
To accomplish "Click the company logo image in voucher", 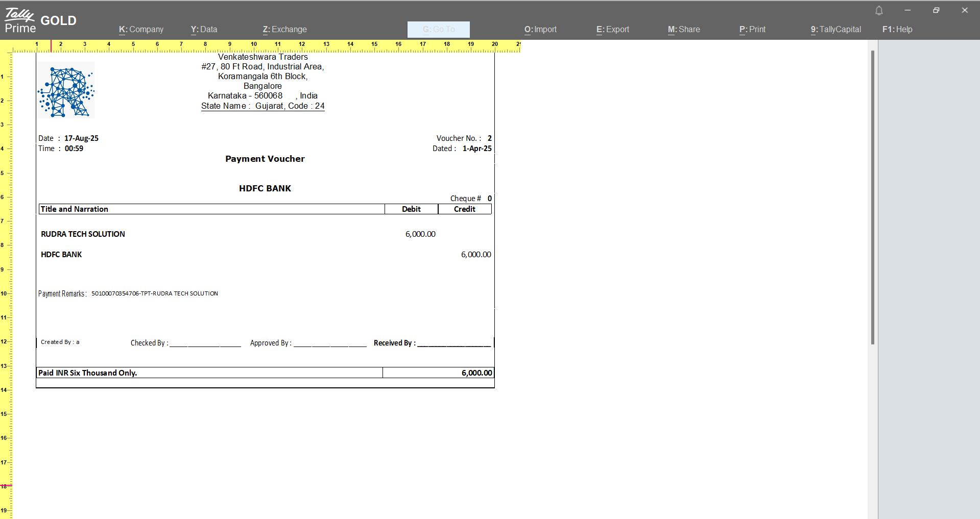I will (x=66, y=90).
